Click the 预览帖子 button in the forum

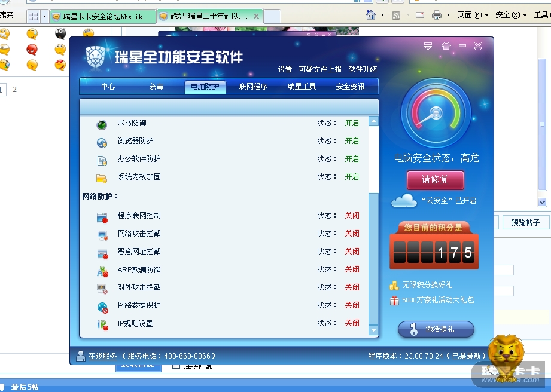(x=525, y=222)
